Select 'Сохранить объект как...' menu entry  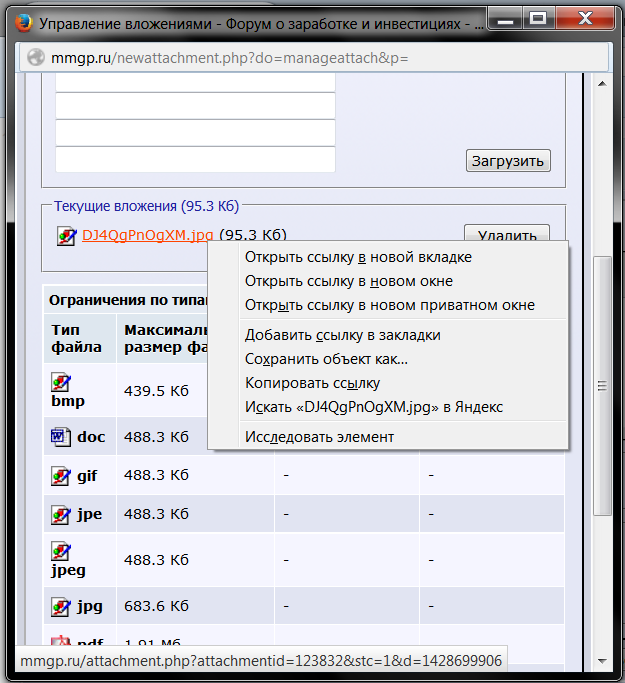(326, 359)
